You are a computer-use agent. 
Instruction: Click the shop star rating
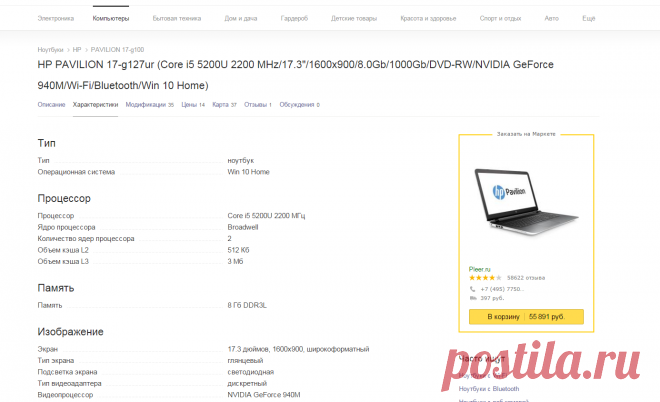(485, 278)
